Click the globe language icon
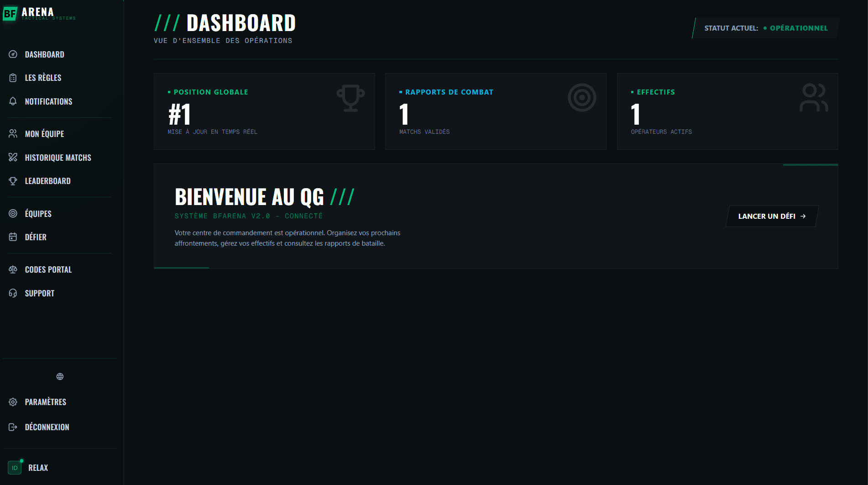The width and height of the screenshot is (868, 485). 59,376
